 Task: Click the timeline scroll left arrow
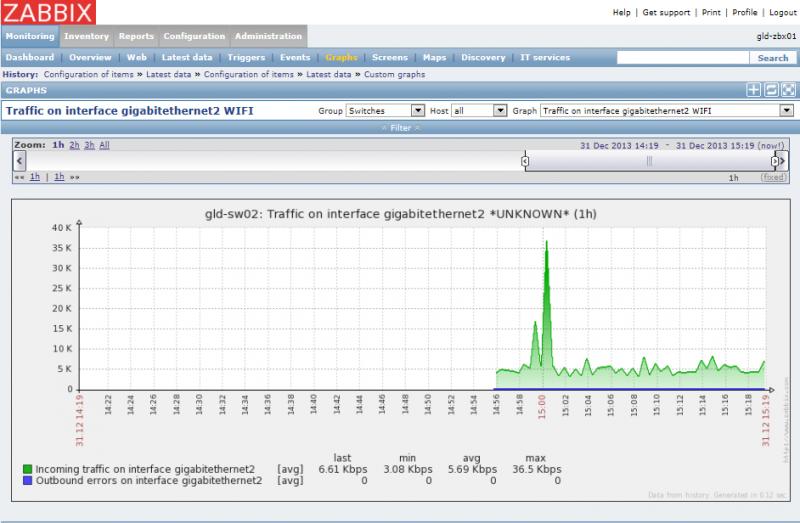(20, 160)
